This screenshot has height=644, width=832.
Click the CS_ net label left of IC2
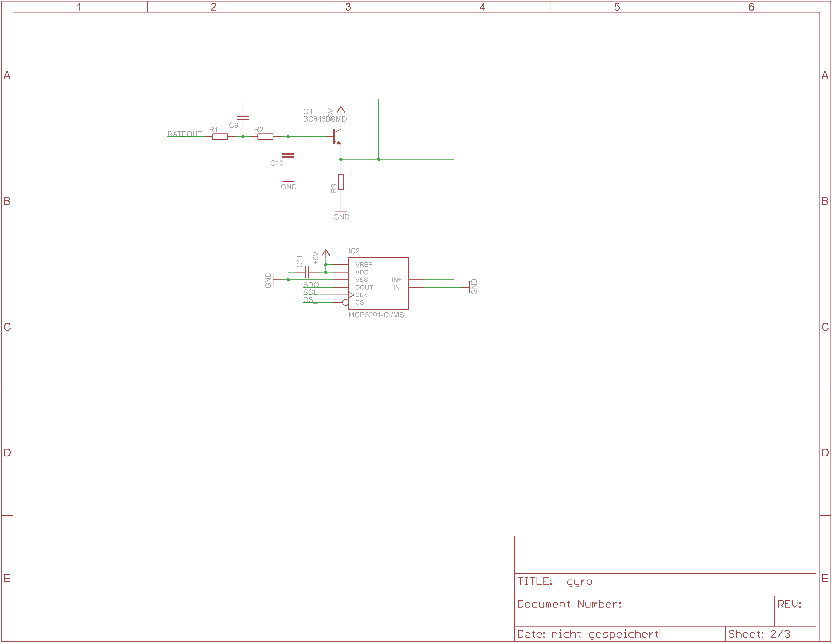pyautogui.click(x=310, y=300)
